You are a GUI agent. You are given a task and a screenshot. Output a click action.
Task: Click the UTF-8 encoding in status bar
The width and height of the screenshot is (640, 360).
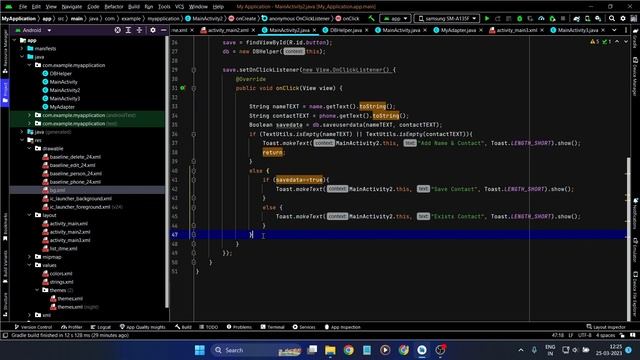584,335
